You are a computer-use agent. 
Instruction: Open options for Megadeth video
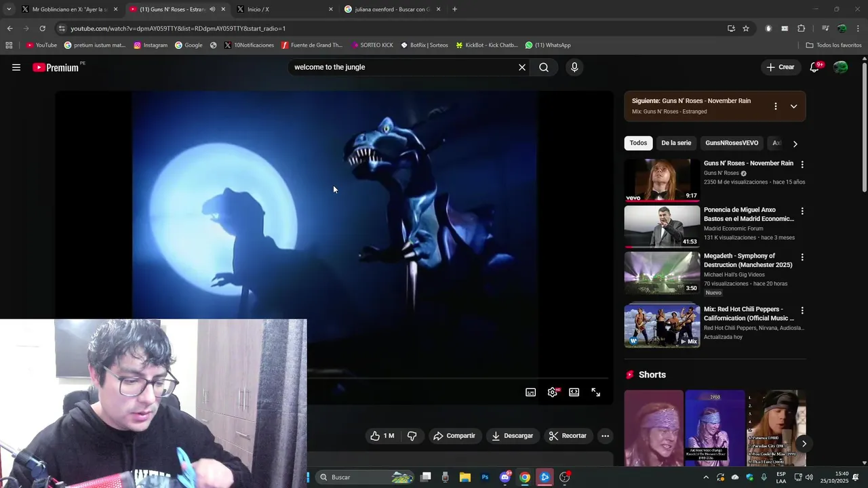click(x=802, y=258)
